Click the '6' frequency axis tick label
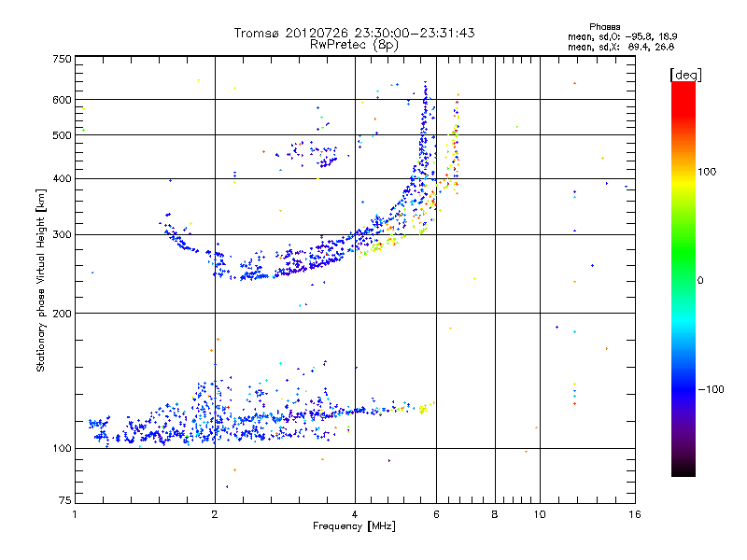Image resolution: width=747 pixels, height=560 pixels. pyautogui.click(x=436, y=514)
